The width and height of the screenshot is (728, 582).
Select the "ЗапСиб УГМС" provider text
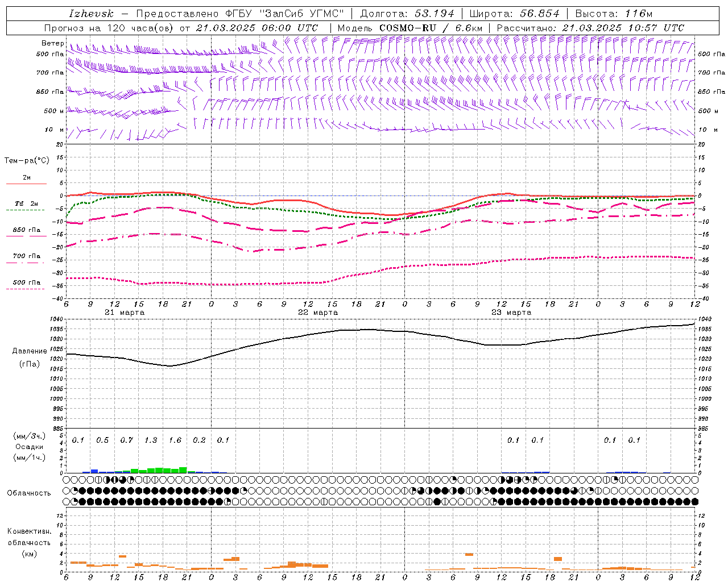[x=301, y=14]
